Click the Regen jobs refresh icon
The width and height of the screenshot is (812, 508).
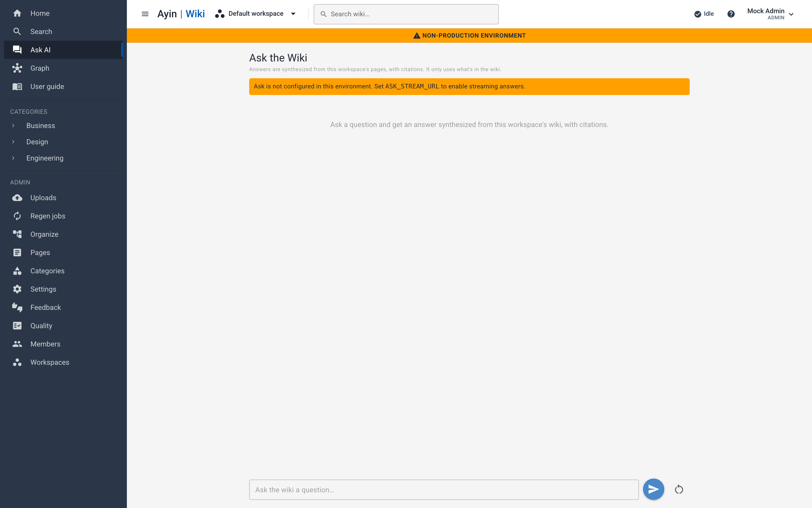click(17, 216)
